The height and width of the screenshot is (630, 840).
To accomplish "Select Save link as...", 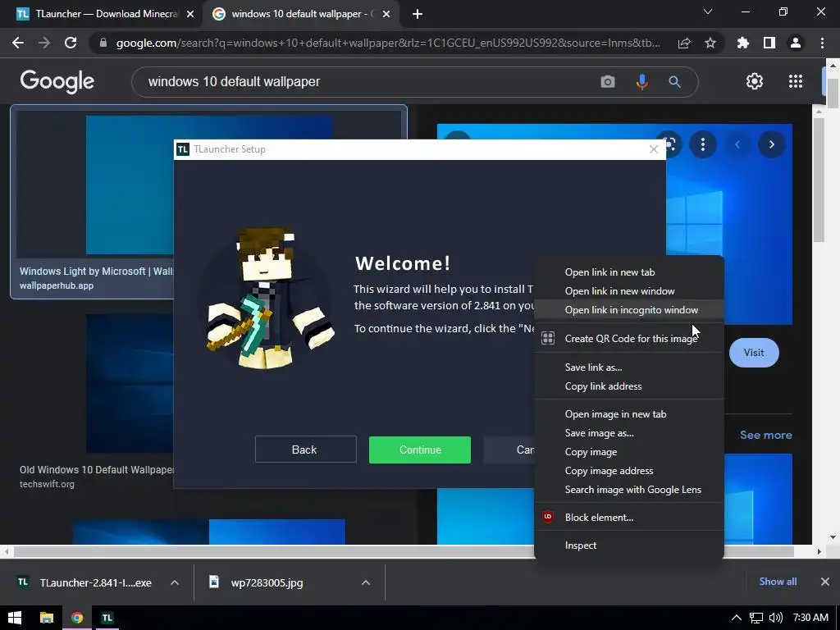I will (629, 367).
